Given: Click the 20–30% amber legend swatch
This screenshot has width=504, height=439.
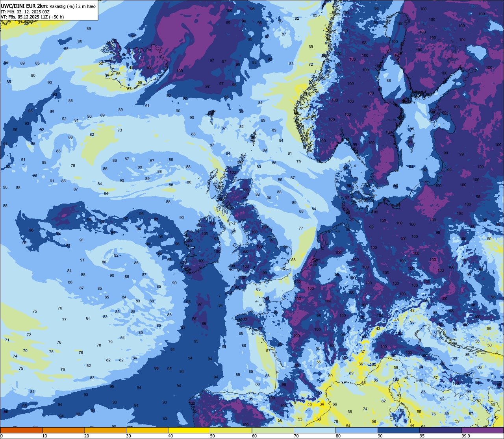Looking at the screenshot, I should tap(105, 430).
